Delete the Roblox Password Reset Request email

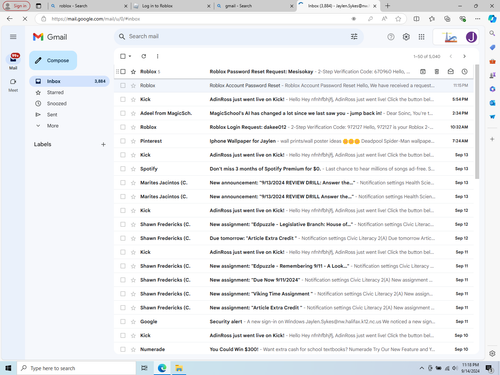(437, 71)
